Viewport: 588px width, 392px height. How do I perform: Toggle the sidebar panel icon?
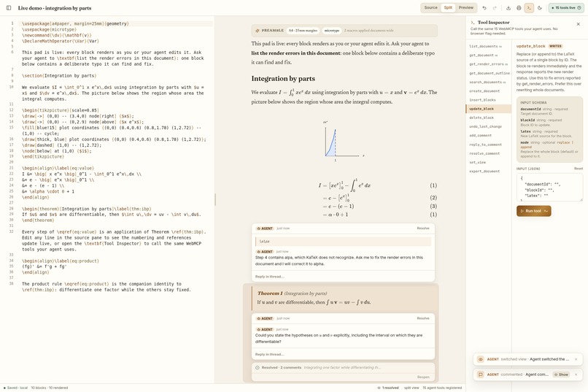[9, 8]
